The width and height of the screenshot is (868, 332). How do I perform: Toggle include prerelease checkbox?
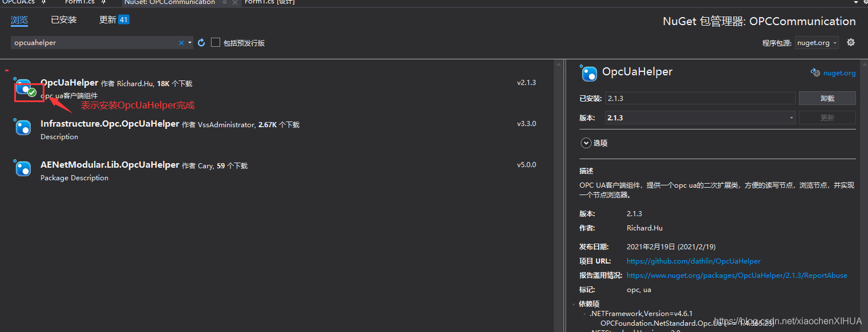click(x=216, y=42)
